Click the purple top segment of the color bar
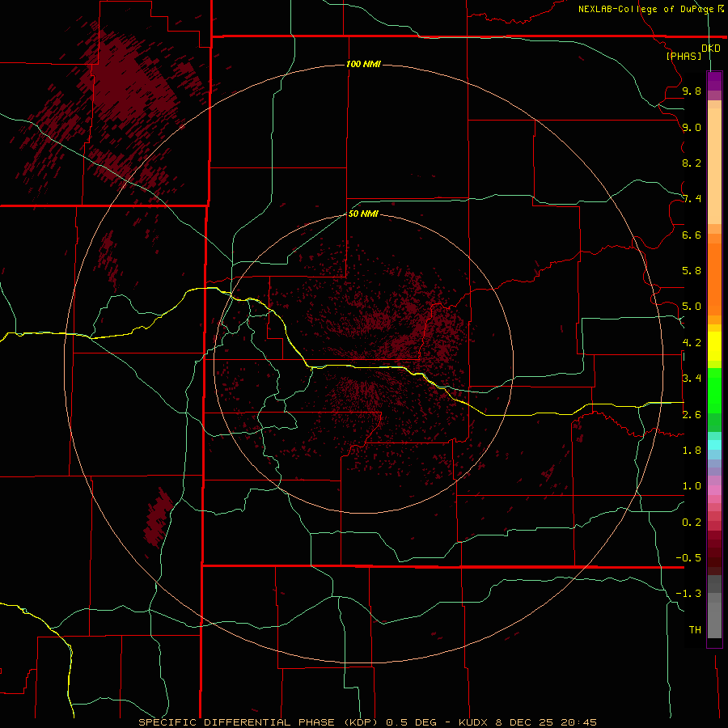 click(714, 81)
